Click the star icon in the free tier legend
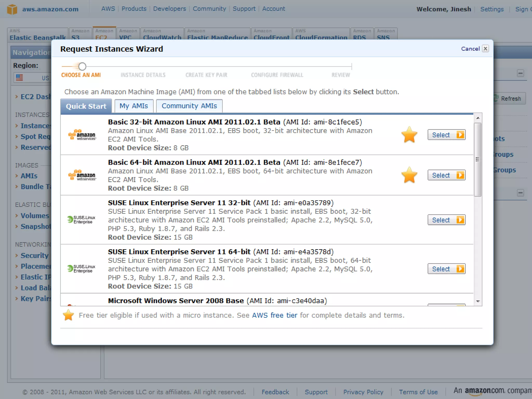Viewport: 532px width, 399px height. [68, 315]
